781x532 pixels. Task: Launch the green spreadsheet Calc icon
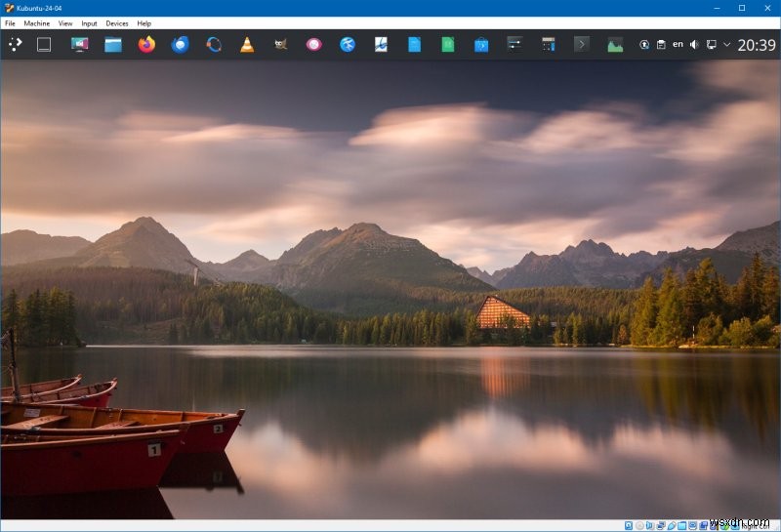[448, 44]
